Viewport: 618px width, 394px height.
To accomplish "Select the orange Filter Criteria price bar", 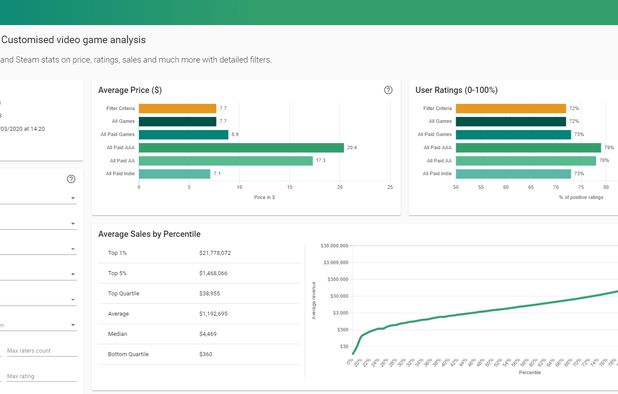I will [x=177, y=108].
